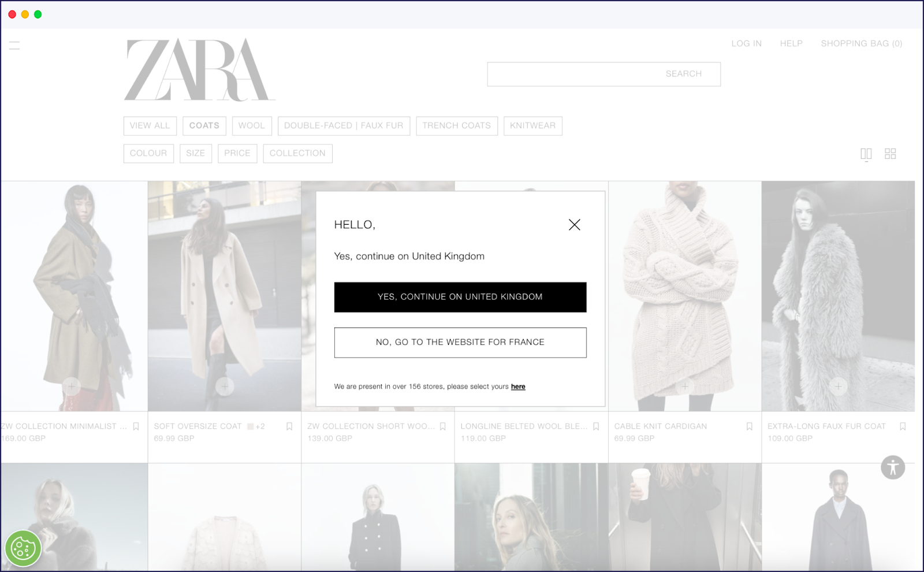Bookmark the Soft Oversize Coat
Viewport: 924px width, 572px height.
point(288,426)
